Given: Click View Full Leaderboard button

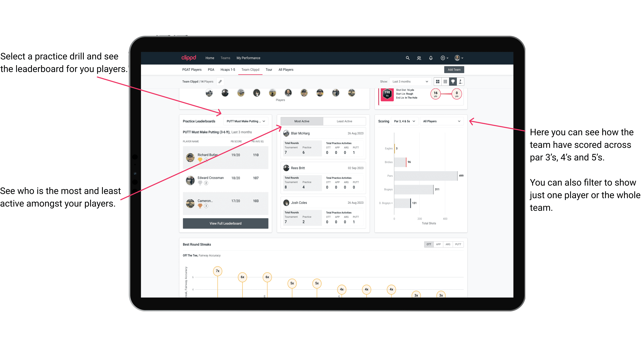Looking at the screenshot, I should 225,224.
